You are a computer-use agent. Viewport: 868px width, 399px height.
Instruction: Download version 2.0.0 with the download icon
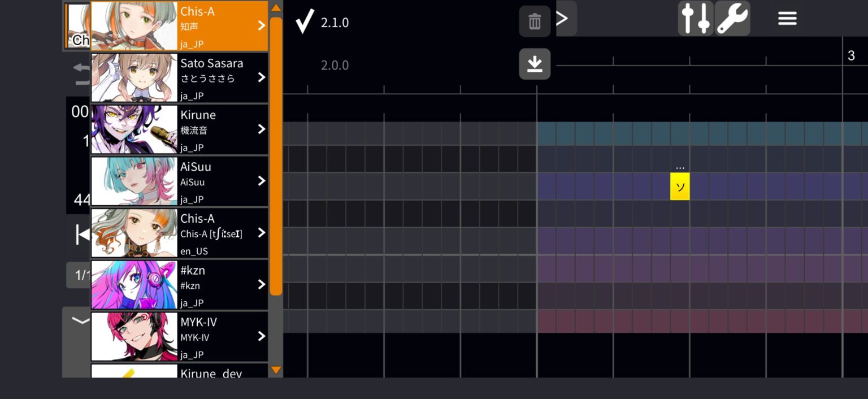[534, 64]
